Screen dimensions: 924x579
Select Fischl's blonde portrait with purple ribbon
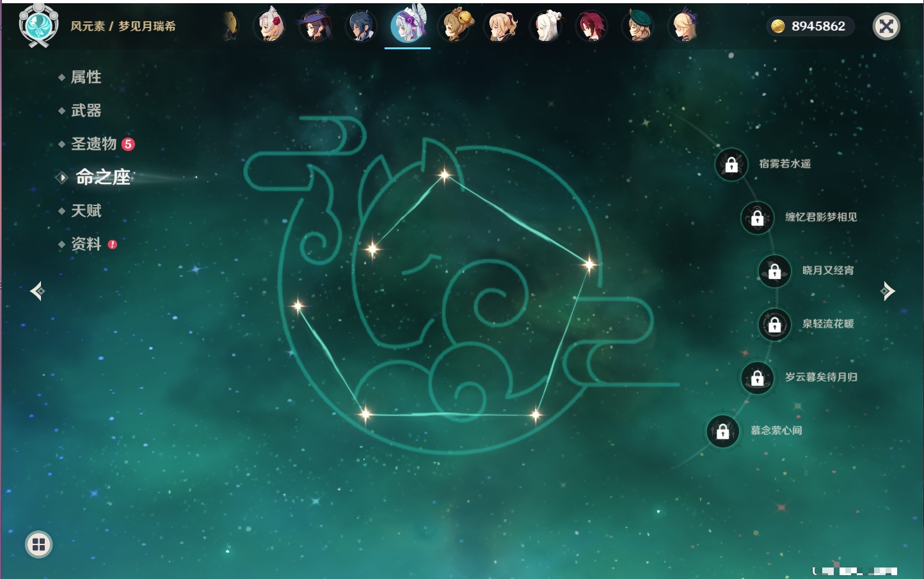pyautogui.click(x=684, y=26)
